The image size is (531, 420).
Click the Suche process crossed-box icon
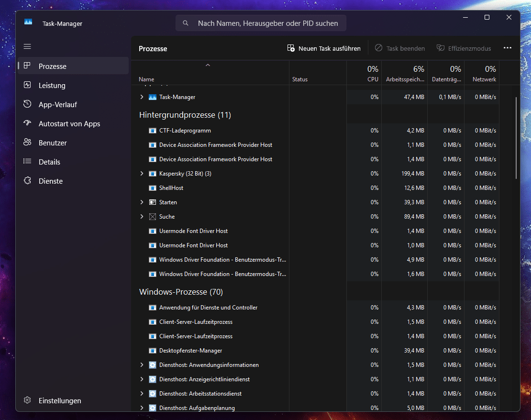tap(153, 217)
